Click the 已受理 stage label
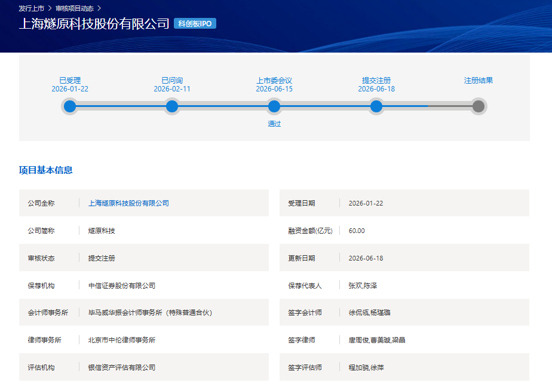552x392 pixels. (70, 80)
